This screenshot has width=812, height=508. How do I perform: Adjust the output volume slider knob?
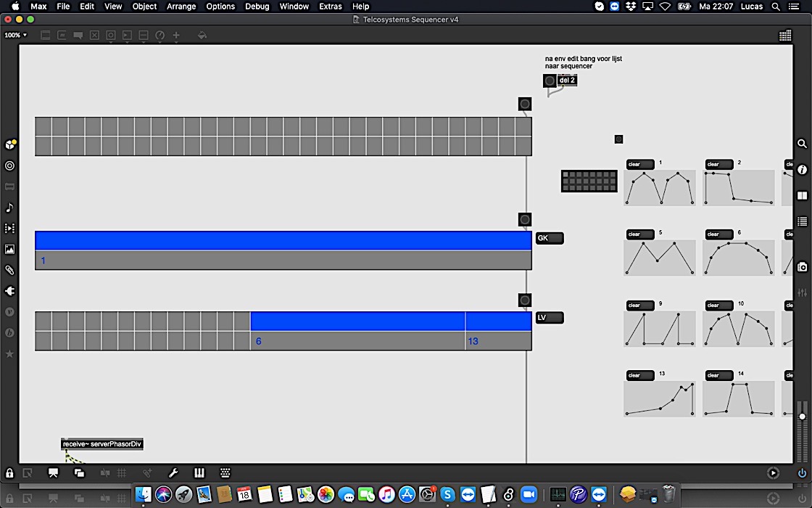pos(802,416)
